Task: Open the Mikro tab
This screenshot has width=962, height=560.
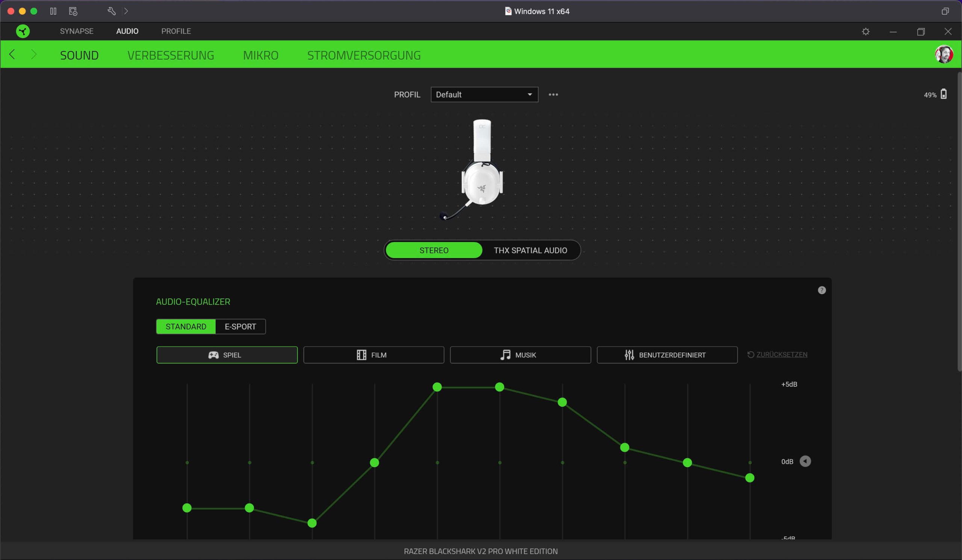Action: coord(260,55)
